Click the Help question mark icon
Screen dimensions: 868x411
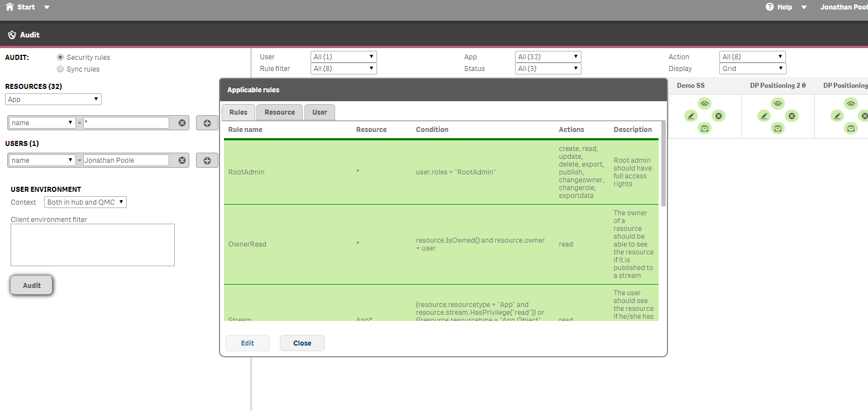tap(770, 7)
